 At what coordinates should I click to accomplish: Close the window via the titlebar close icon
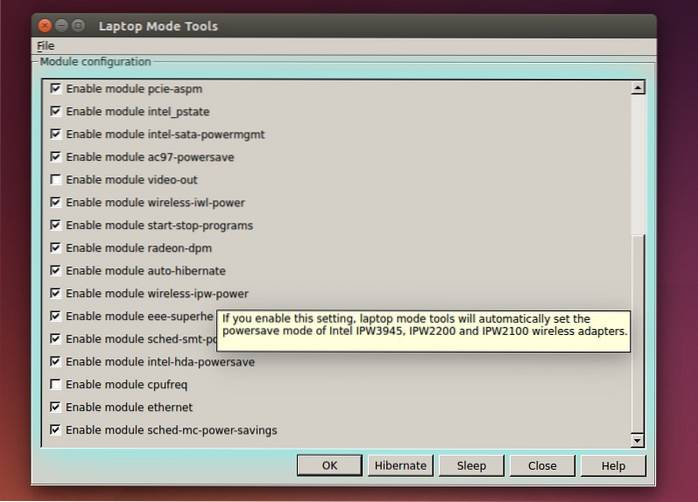46,25
